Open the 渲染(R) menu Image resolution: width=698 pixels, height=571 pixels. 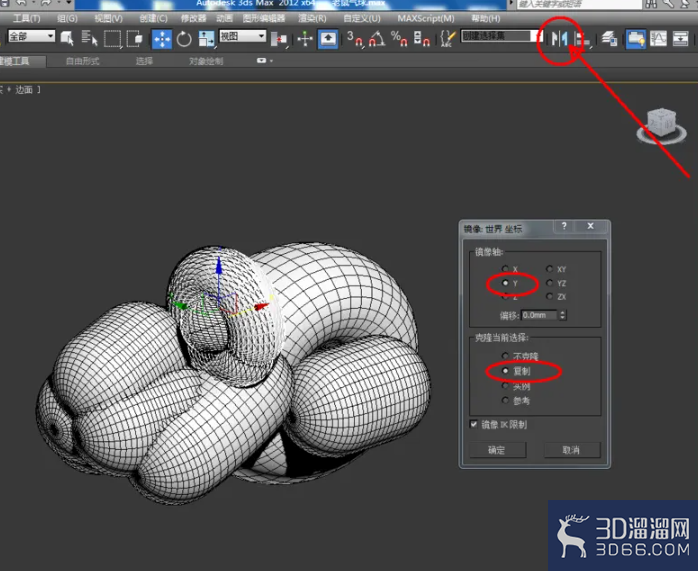pyautogui.click(x=312, y=18)
